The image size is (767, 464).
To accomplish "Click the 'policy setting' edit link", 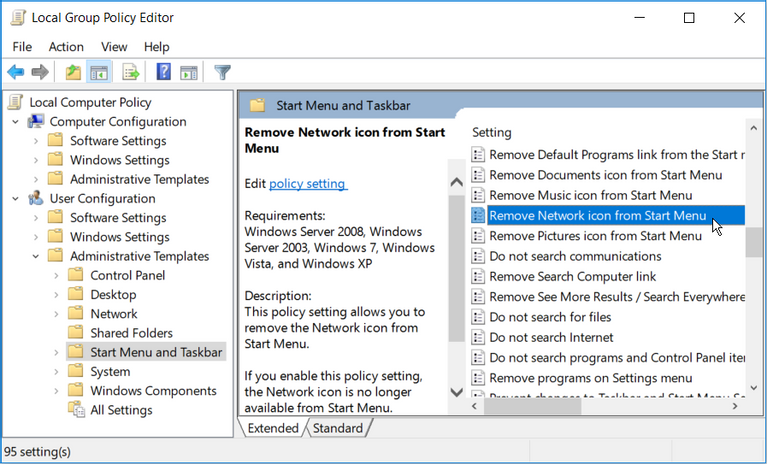I will 307,184.
